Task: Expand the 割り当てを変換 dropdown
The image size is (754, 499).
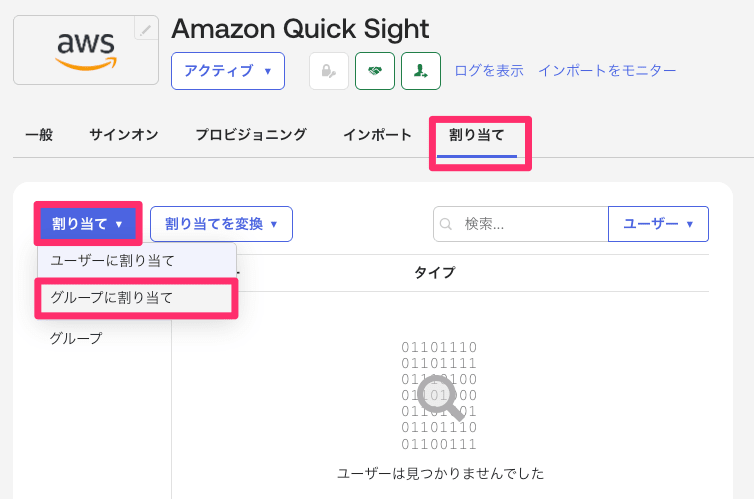Action: 221,224
